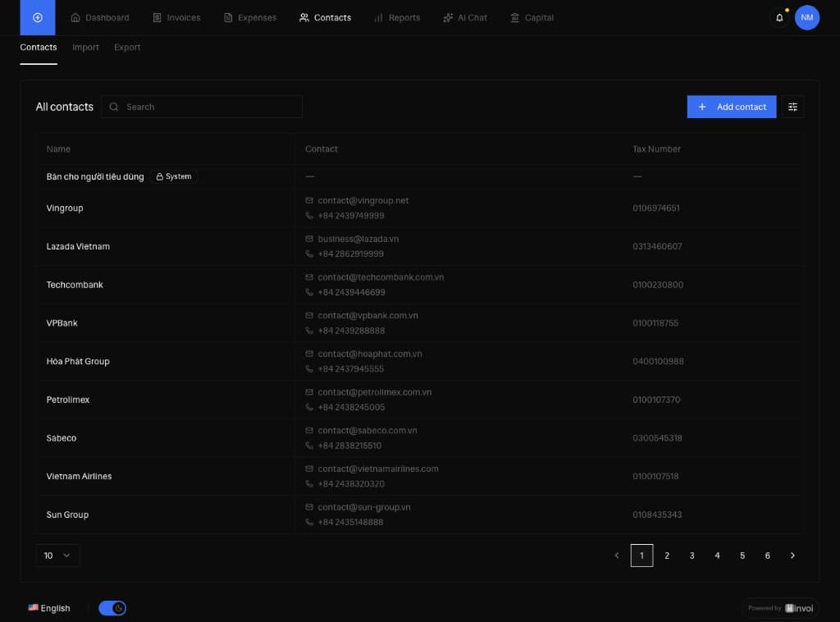Click the envelope icon for VPBank

pyautogui.click(x=309, y=315)
